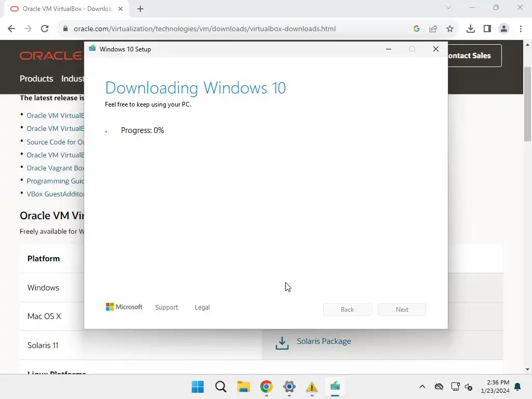Click the address bar URL
532x399 pixels.
point(205,29)
